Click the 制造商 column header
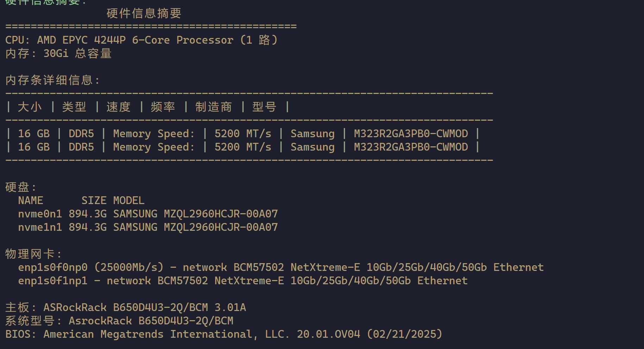The image size is (644, 349). [214, 107]
